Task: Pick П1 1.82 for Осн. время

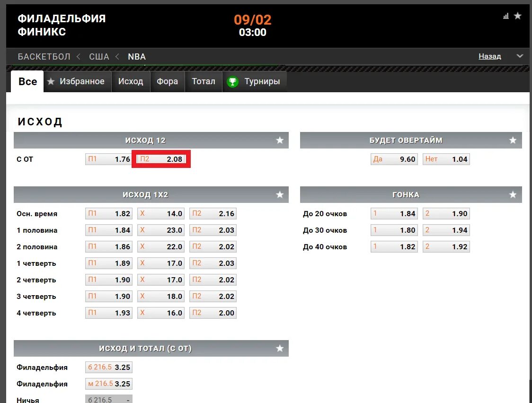Action: pyautogui.click(x=108, y=213)
